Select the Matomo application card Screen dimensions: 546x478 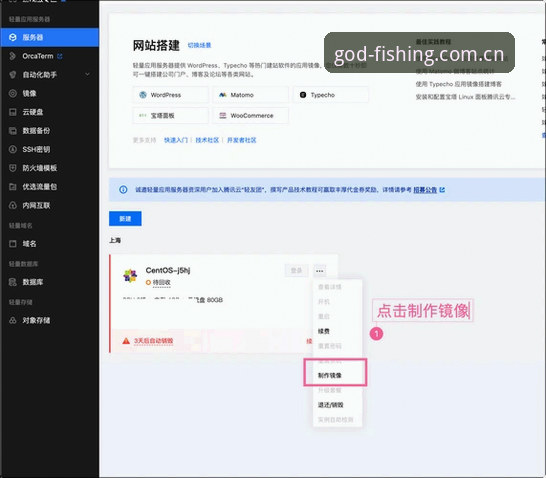point(251,95)
